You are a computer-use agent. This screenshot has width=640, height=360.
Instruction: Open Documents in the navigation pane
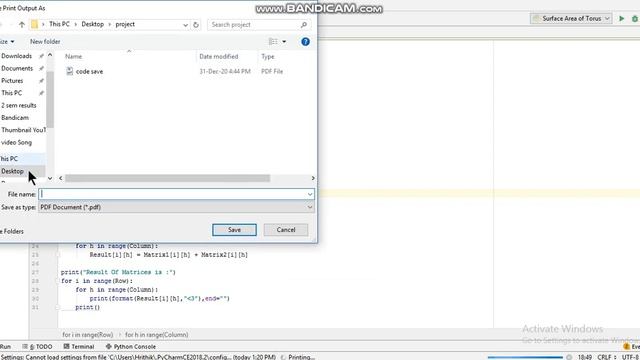(x=17, y=68)
